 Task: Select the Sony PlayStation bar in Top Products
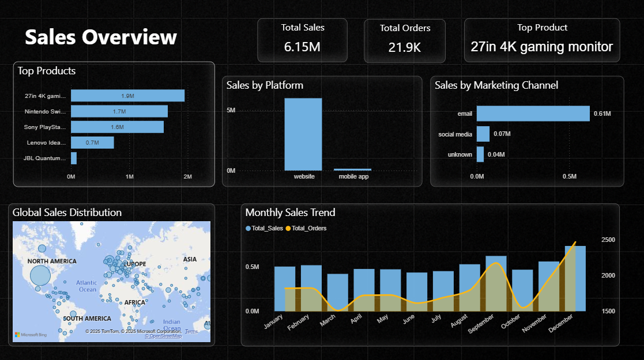(117, 127)
